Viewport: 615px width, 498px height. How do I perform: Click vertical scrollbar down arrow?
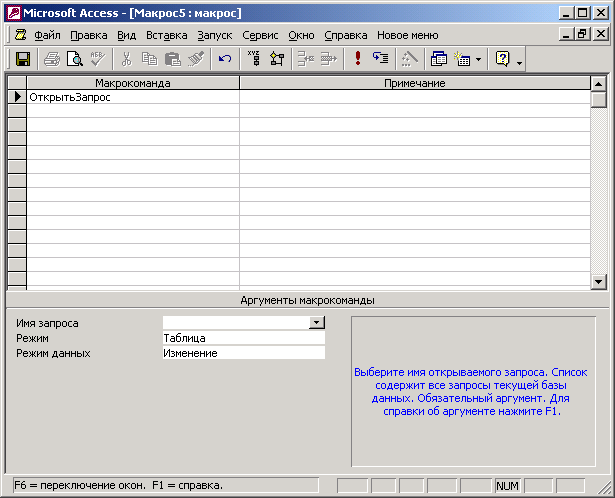[x=599, y=282]
